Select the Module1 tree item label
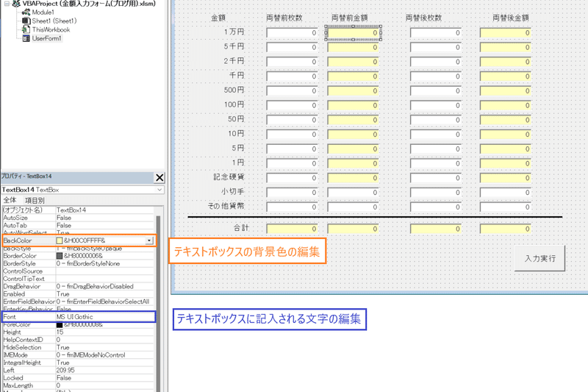The height and width of the screenshot is (392, 588). pyautogui.click(x=43, y=12)
